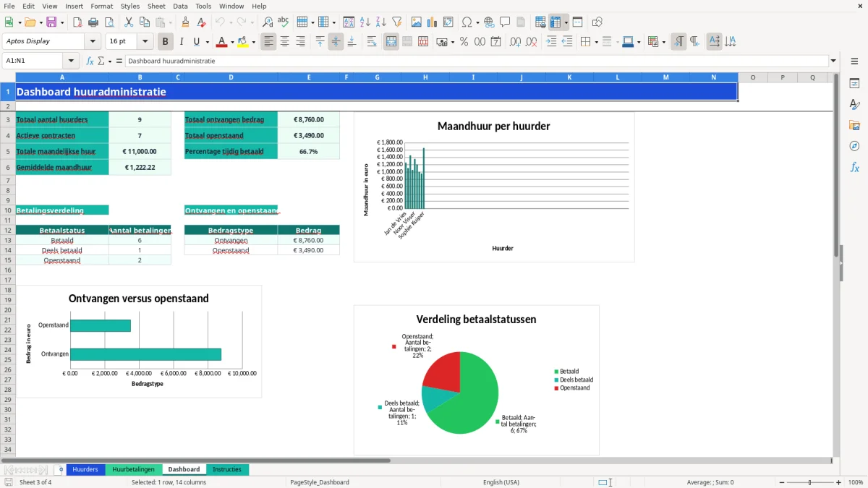Toggle Align Left
Viewport: 868px width, 488px height.
point(268,42)
